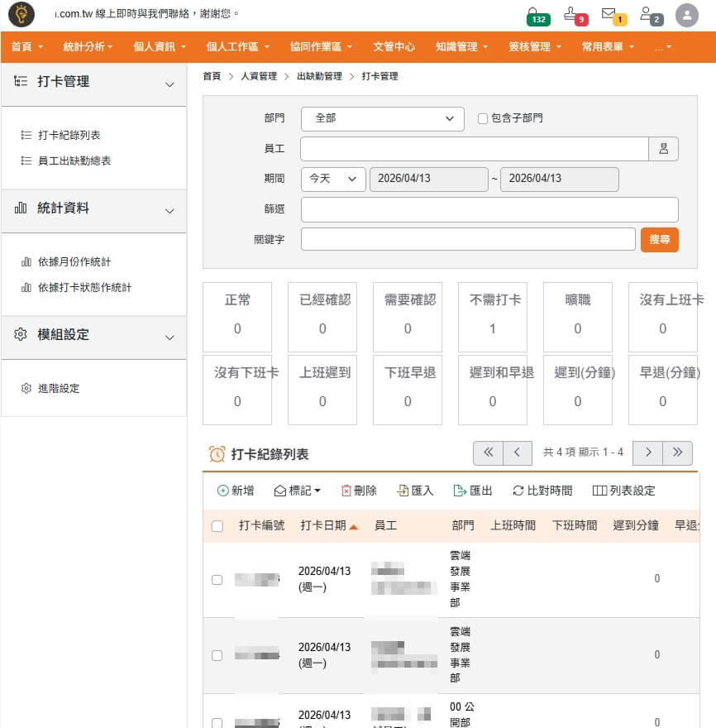Viewport: 716px width, 728px height.
Task: Open 員工出缺勤總表 link in sidebar
Action: tap(74, 161)
